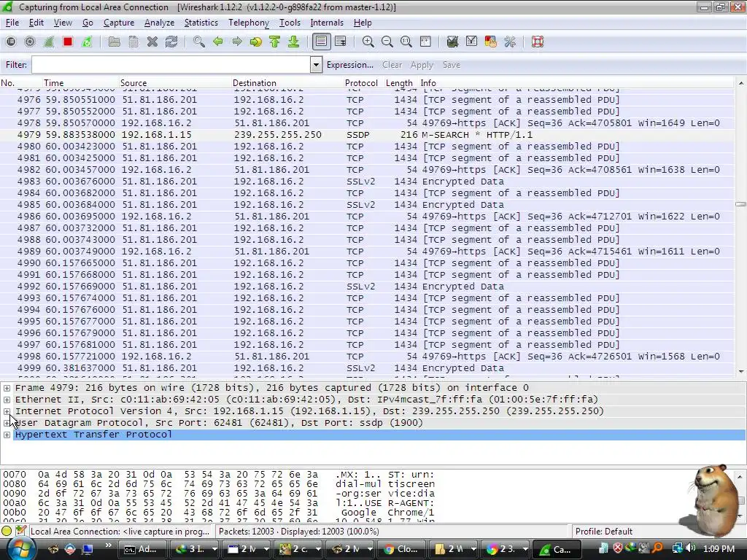Select packet 4989 TCP ACK row
The height and width of the screenshot is (560, 747).
(x=367, y=252)
